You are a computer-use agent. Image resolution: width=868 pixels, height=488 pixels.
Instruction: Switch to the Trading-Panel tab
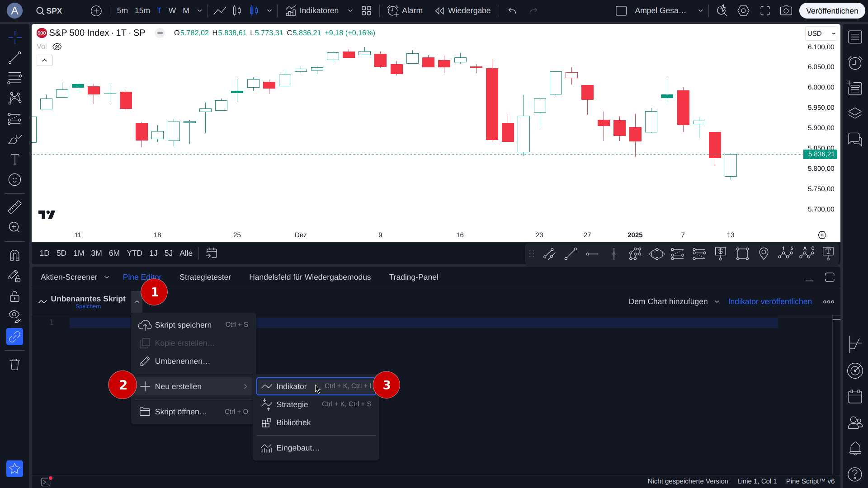click(414, 277)
